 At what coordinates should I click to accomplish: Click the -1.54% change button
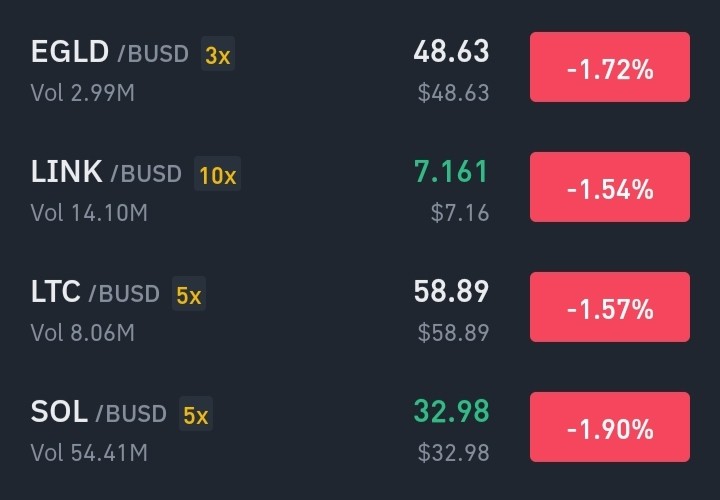610,187
